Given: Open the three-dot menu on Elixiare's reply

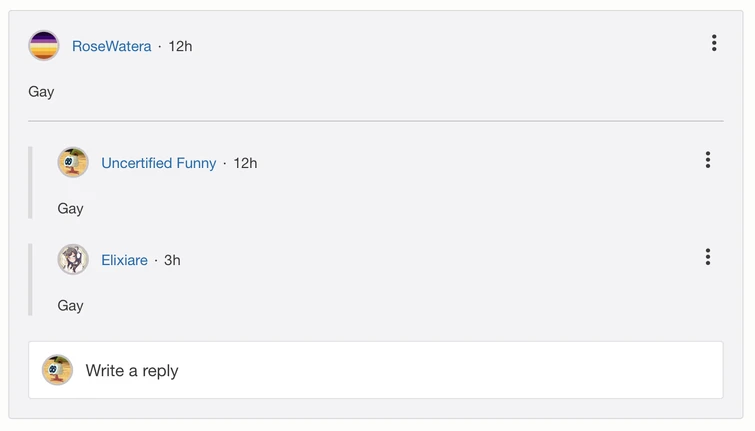Looking at the screenshot, I should click(707, 257).
